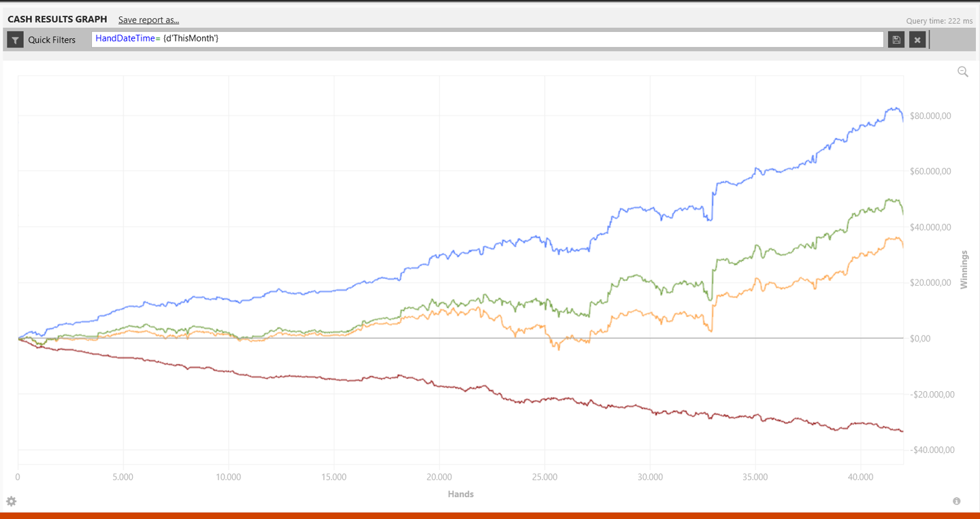
Task: Open the 'Save report as...' link
Action: point(148,20)
